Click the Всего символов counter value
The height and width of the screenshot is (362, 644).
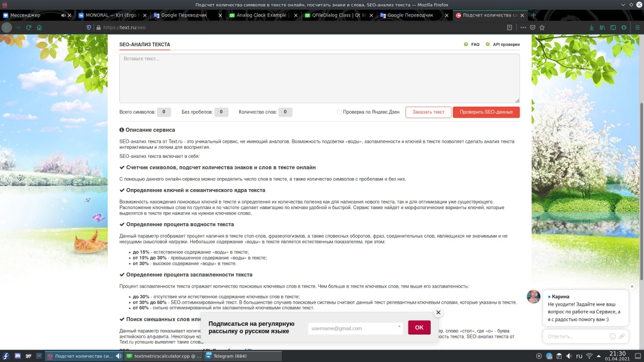point(164,112)
